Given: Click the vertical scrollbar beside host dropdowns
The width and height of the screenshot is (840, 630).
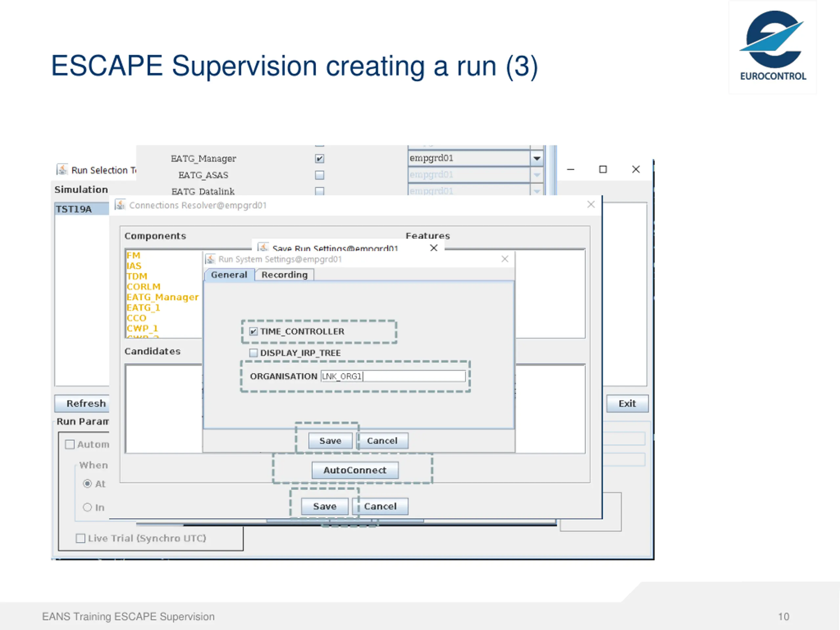Looking at the screenshot, I should click(x=551, y=170).
